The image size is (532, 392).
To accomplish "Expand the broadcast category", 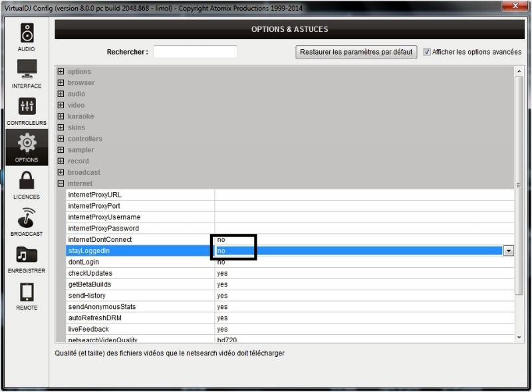I will [x=61, y=172].
